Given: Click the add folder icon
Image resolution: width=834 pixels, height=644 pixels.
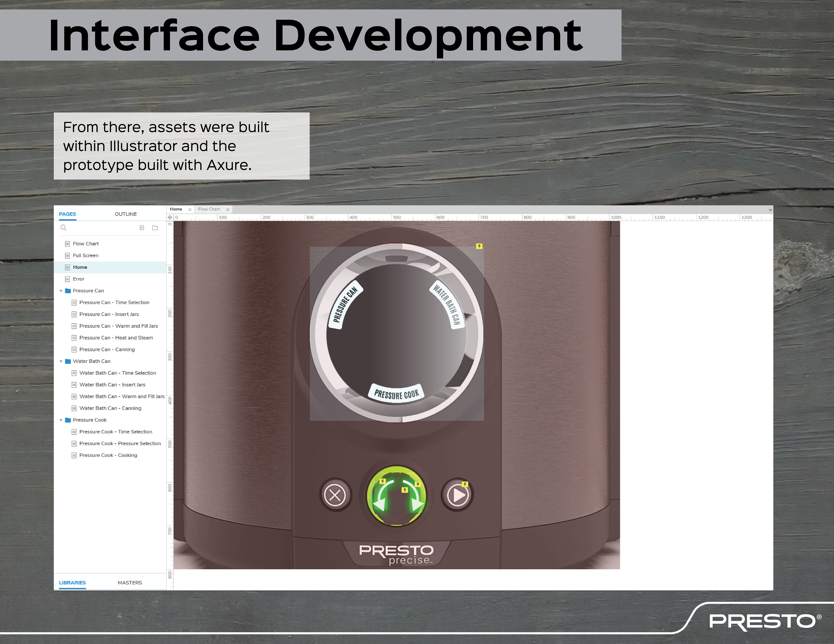Looking at the screenshot, I should 155,228.
